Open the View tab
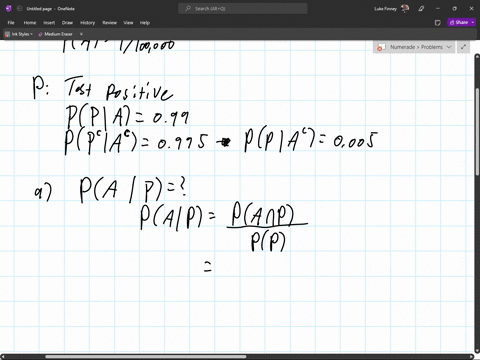 [x=128, y=23]
